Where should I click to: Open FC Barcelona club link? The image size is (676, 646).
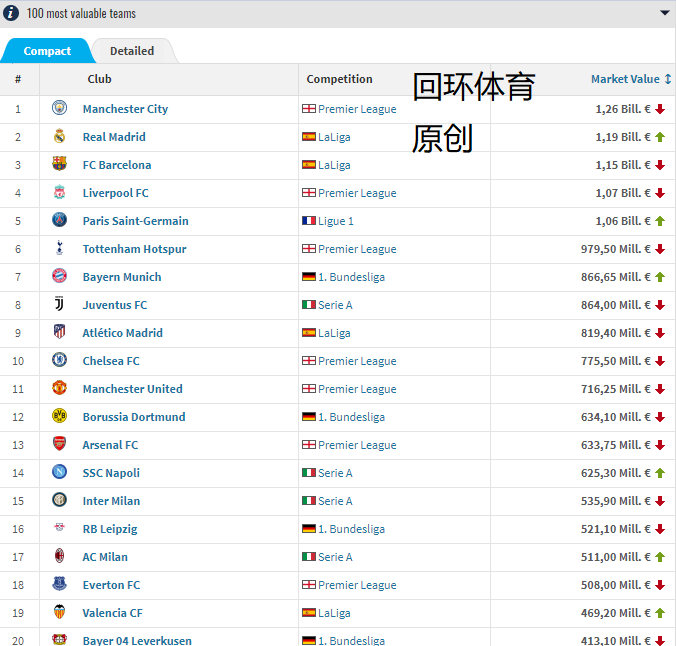click(x=117, y=165)
